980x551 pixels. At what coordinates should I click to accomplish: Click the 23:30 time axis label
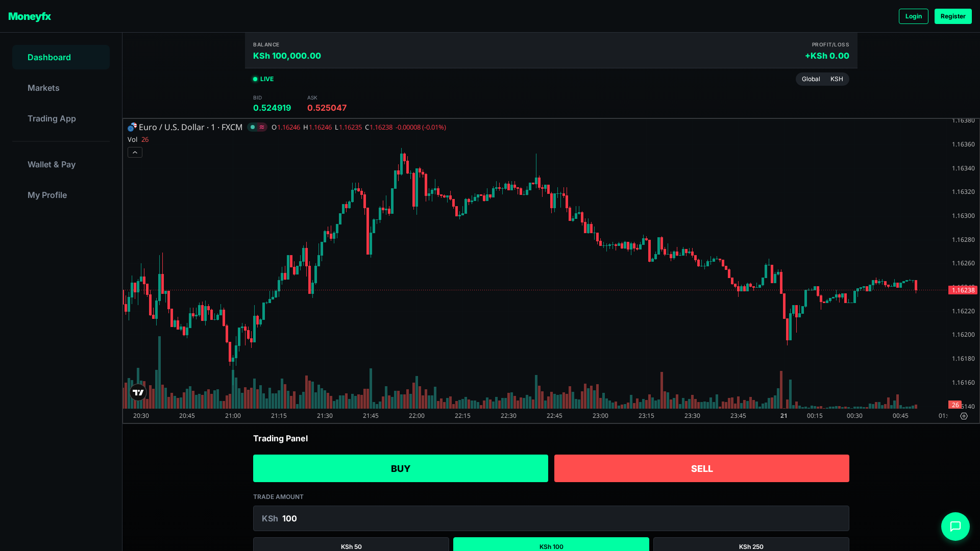coord(692,416)
